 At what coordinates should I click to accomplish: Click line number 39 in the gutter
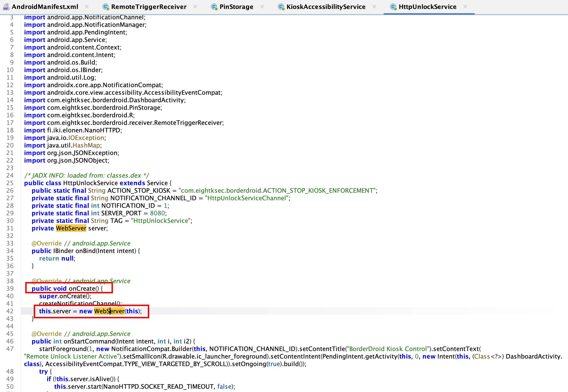pos(10,289)
